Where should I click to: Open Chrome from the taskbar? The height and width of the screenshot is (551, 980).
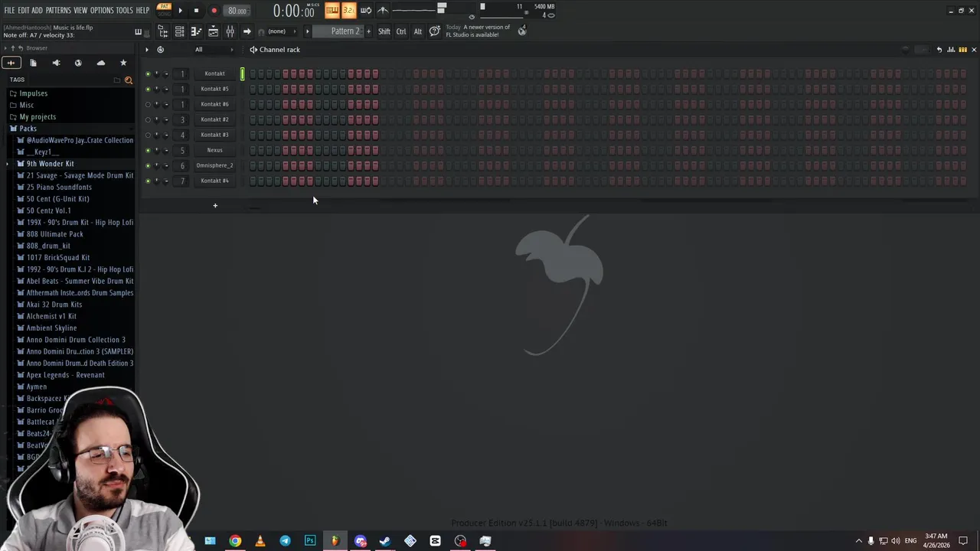(x=235, y=541)
